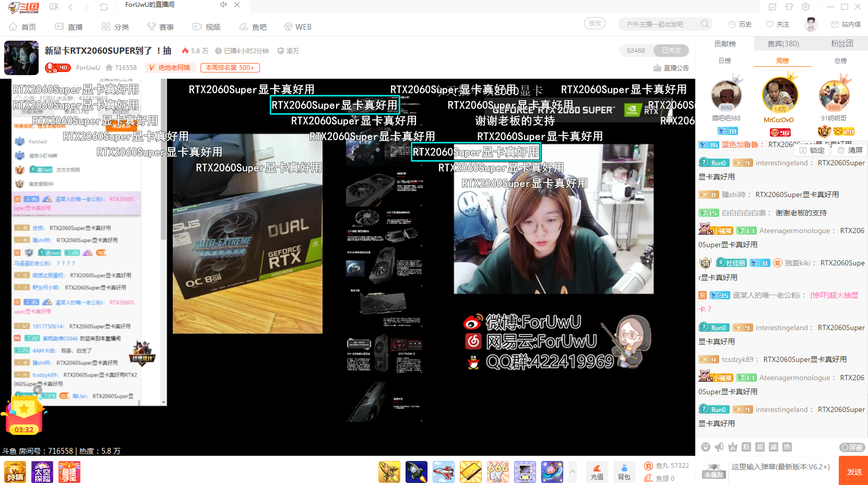Go to the 直播 live section

(x=69, y=27)
